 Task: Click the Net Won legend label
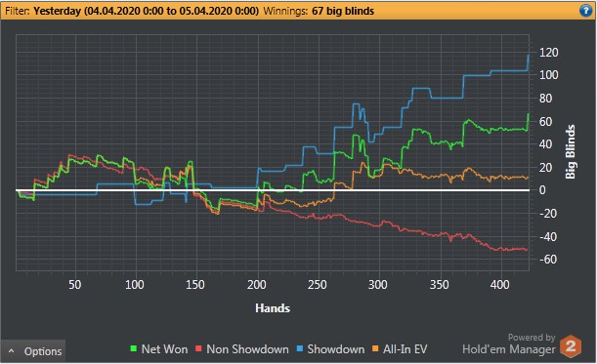click(x=164, y=348)
